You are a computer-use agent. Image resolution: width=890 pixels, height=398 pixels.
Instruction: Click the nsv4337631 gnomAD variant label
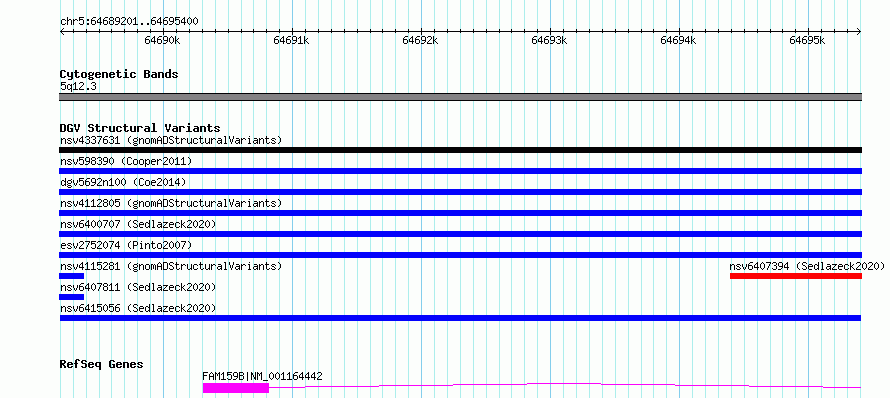[x=171, y=140]
